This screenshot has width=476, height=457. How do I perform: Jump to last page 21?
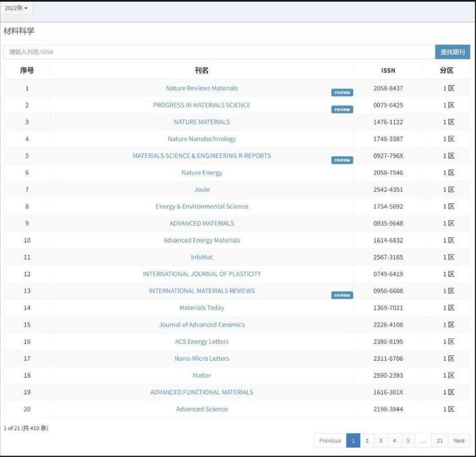pyautogui.click(x=439, y=440)
